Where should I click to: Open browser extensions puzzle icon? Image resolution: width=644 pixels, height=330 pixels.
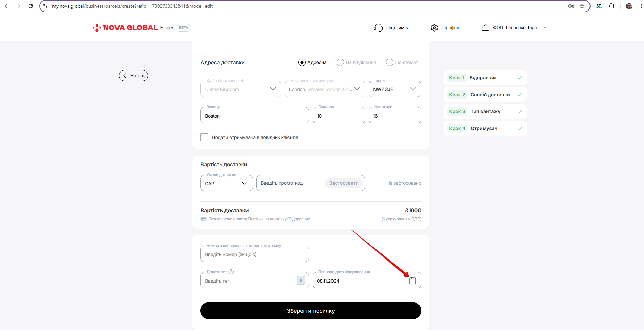tap(611, 6)
